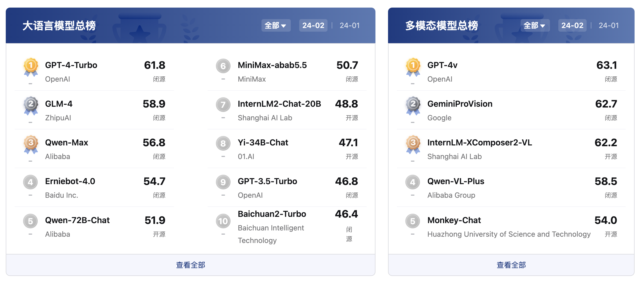Click rank 4 badge beside Qwen-VL-Plus

[413, 182]
